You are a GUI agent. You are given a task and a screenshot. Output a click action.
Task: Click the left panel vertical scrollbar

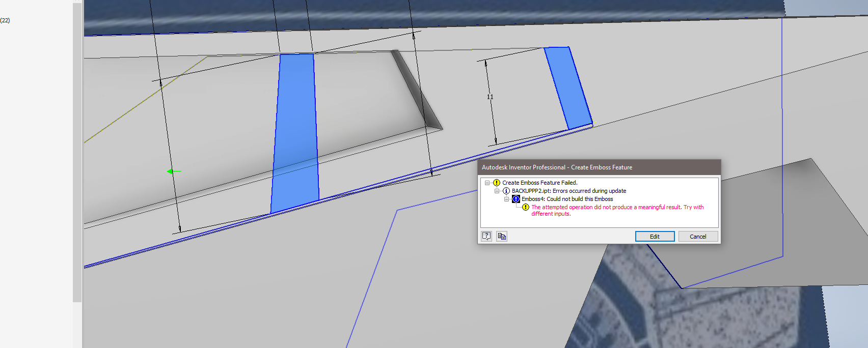coord(77,153)
